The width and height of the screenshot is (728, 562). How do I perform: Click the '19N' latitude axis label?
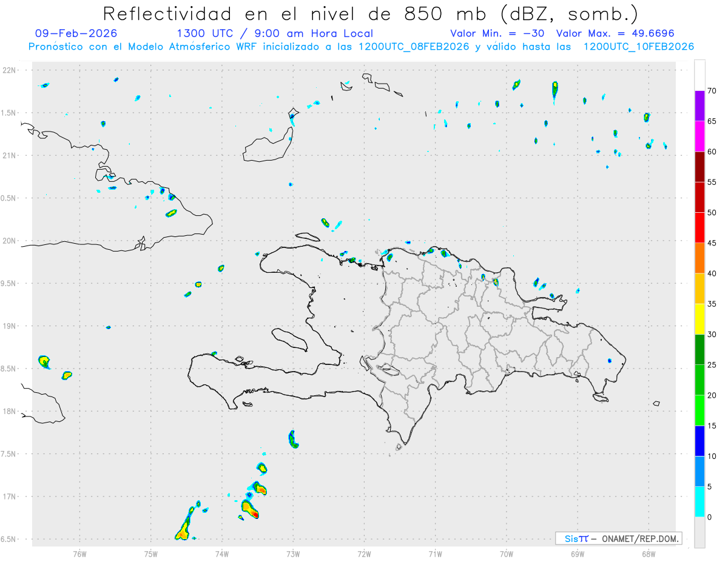pos(10,326)
